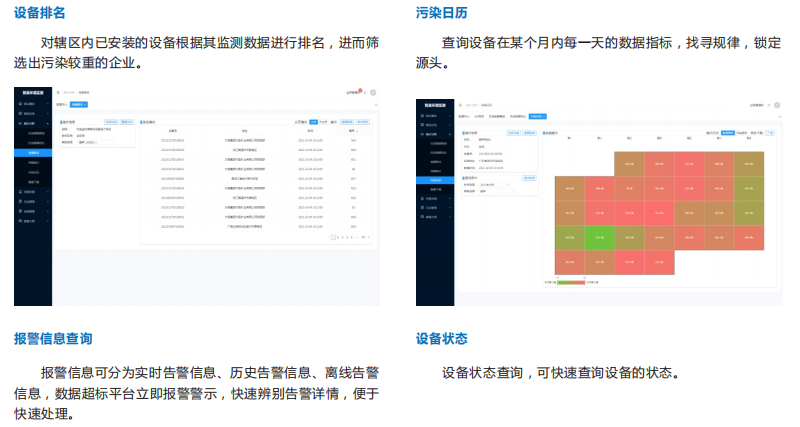This screenshot has height=427, width=800.
Task: Go to next page in ranking table pagination
Action: [368, 238]
